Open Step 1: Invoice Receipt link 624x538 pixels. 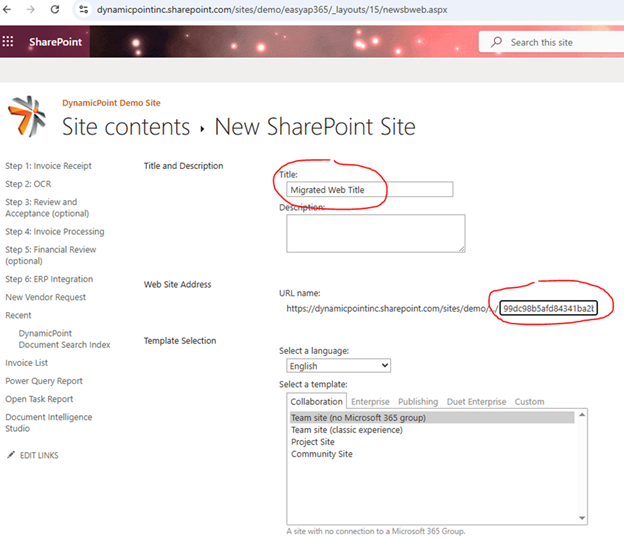pos(48,166)
